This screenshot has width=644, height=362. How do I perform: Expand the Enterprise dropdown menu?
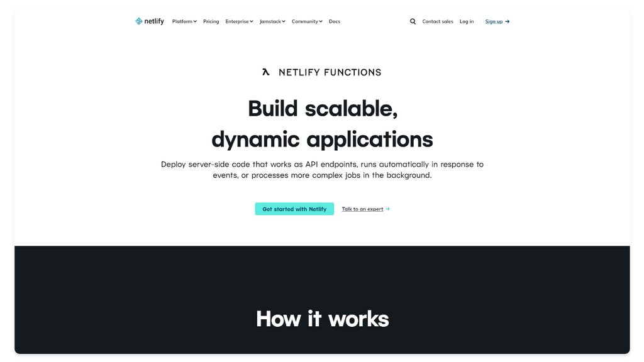click(x=239, y=21)
